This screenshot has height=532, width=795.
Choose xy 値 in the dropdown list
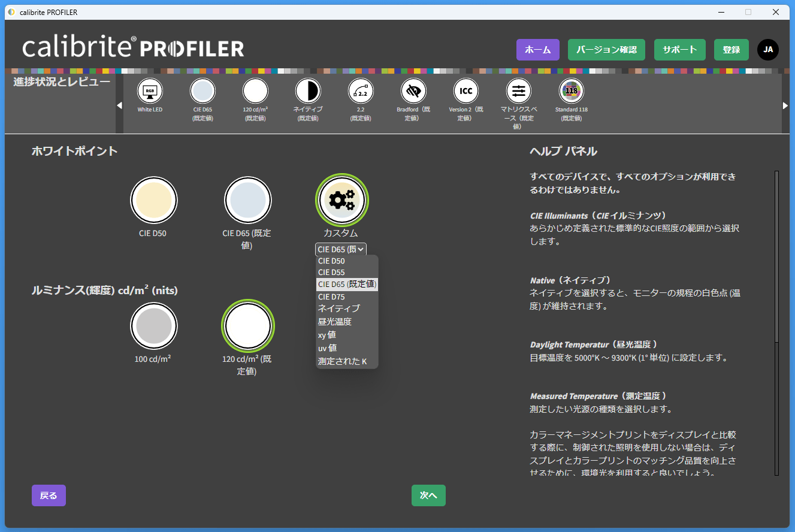point(347,335)
